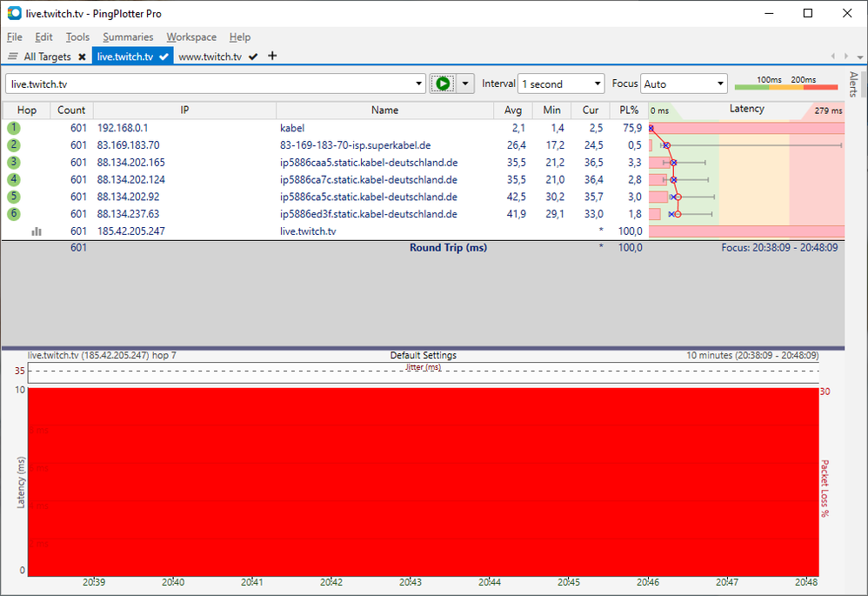868x596 pixels.
Task: Open the Focus Auto dropdown
Action: 684,84
